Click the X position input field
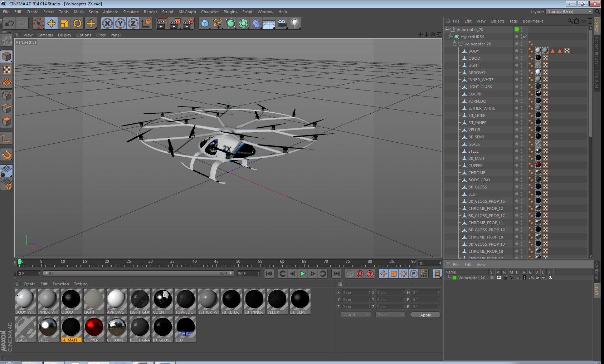The width and height of the screenshot is (604, 364). pyautogui.click(x=356, y=292)
